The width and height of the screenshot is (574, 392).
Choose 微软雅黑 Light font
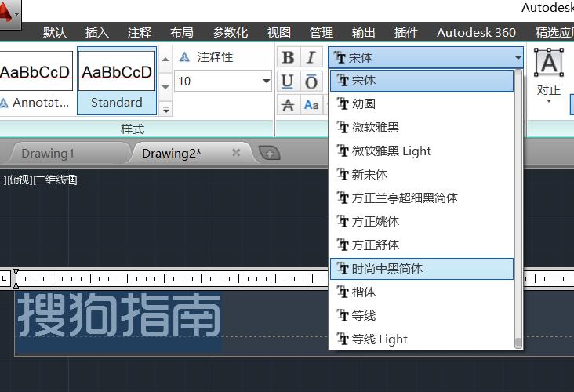[x=422, y=151]
